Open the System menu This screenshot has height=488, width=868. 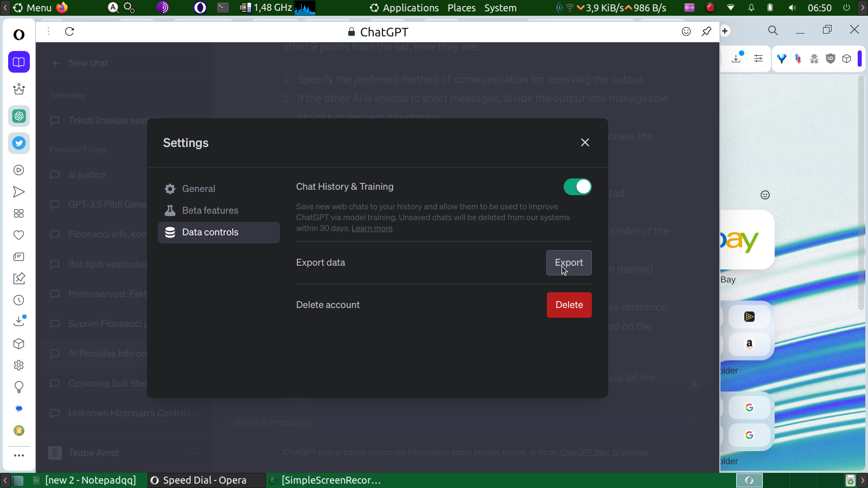click(x=500, y=8)
